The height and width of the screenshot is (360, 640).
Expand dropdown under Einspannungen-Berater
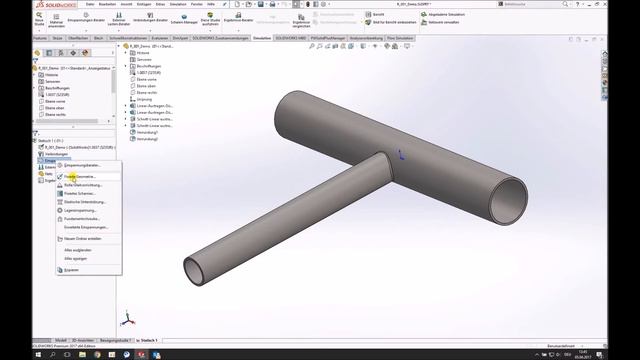pyautogui.click(x=86, y=30)
